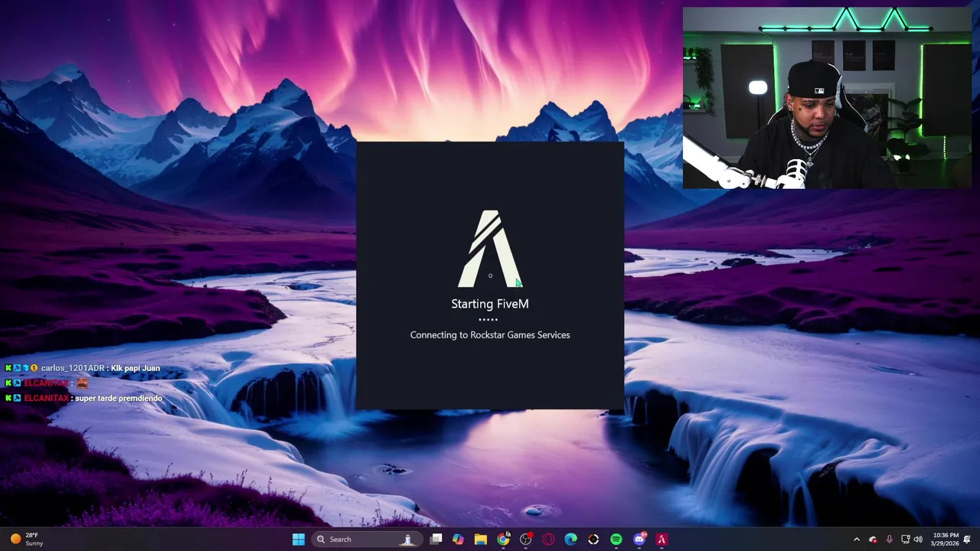Open network settings from the tray
Screen dimensions: 980x551
pos(906,540)
